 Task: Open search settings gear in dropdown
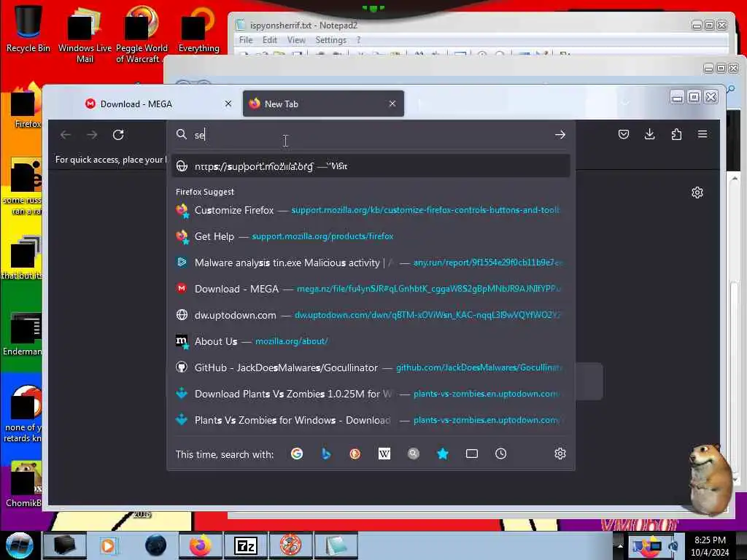click(x=560, y=454)
